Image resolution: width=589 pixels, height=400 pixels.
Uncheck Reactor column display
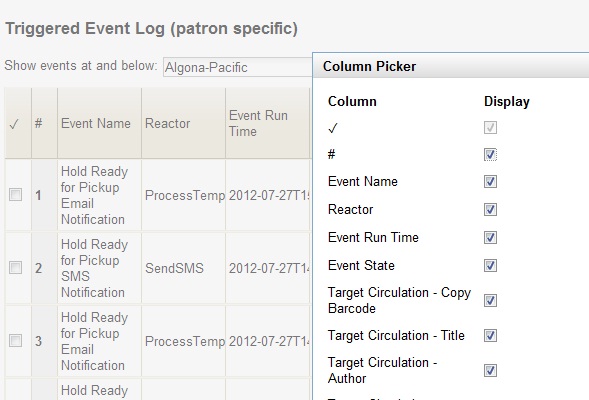[490, 210]
